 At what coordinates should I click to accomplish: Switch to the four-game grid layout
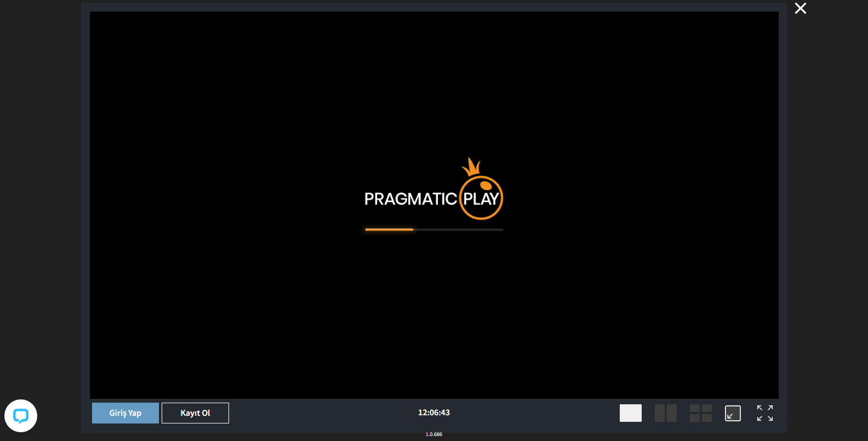pos(700,413)
